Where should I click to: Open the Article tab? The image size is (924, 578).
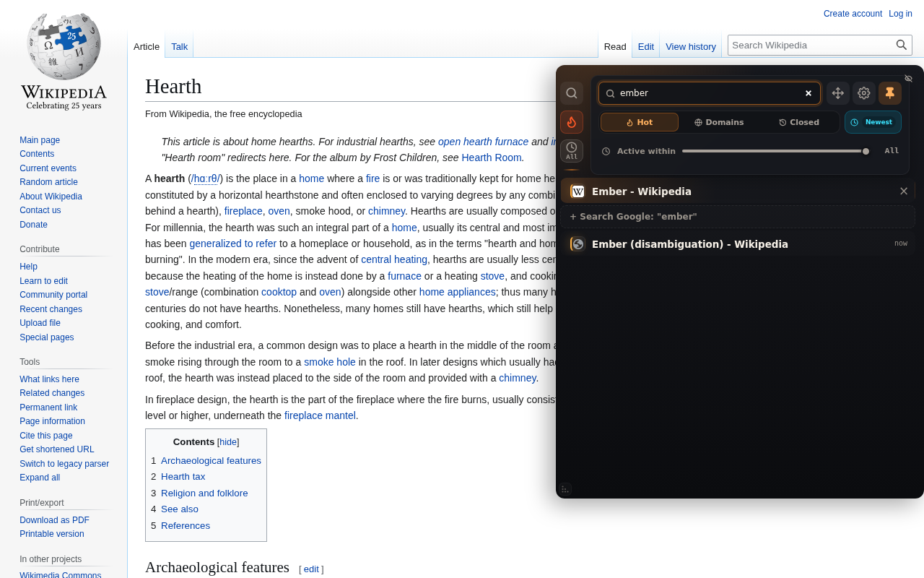pos(147,46)
